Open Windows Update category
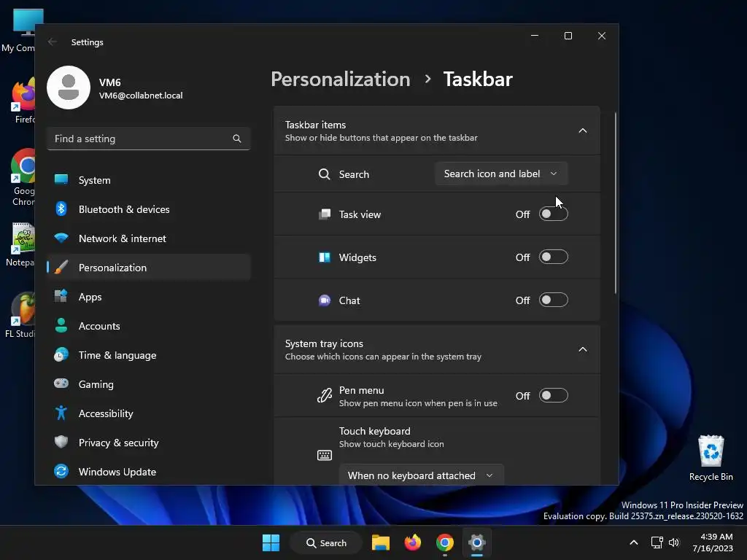747x560 pixels. [149, 472]
